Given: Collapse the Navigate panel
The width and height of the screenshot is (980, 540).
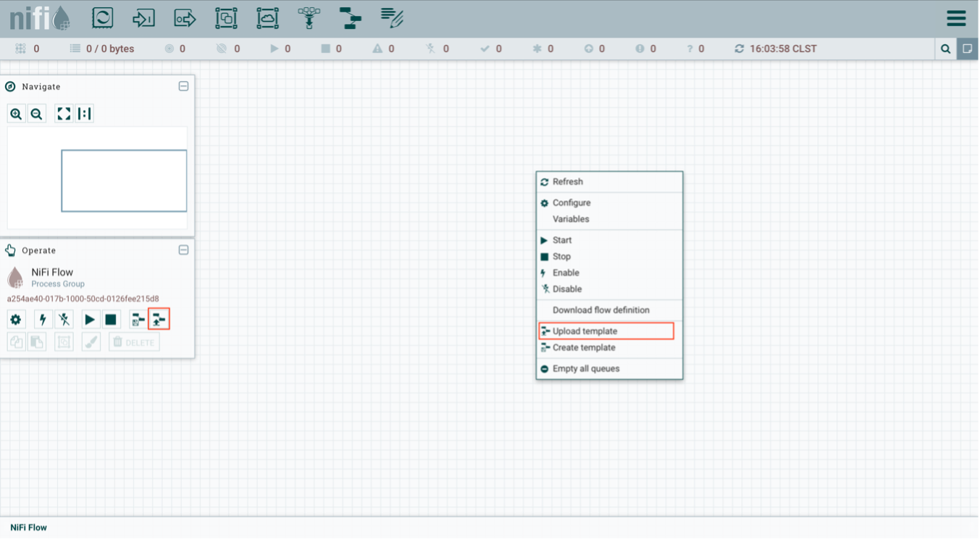Looking at the screenshot, I should 183,86.
